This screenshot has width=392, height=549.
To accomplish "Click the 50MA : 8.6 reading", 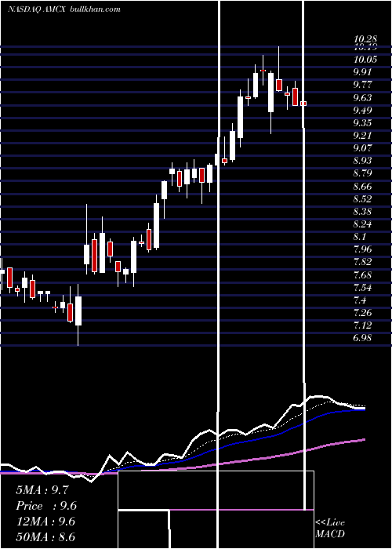I will [45, 537].
